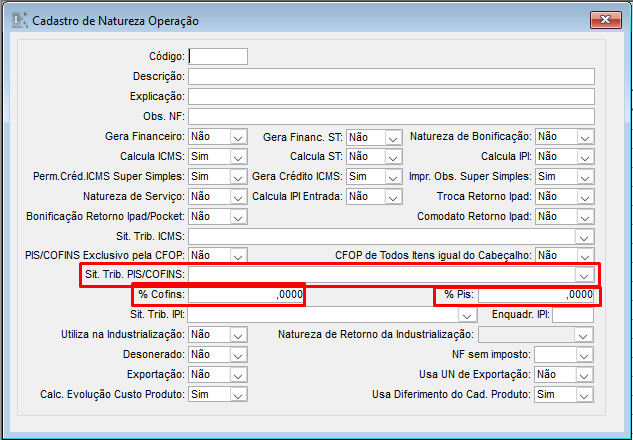
Task: Click the application icon in title bar
Action: (18, 20)
